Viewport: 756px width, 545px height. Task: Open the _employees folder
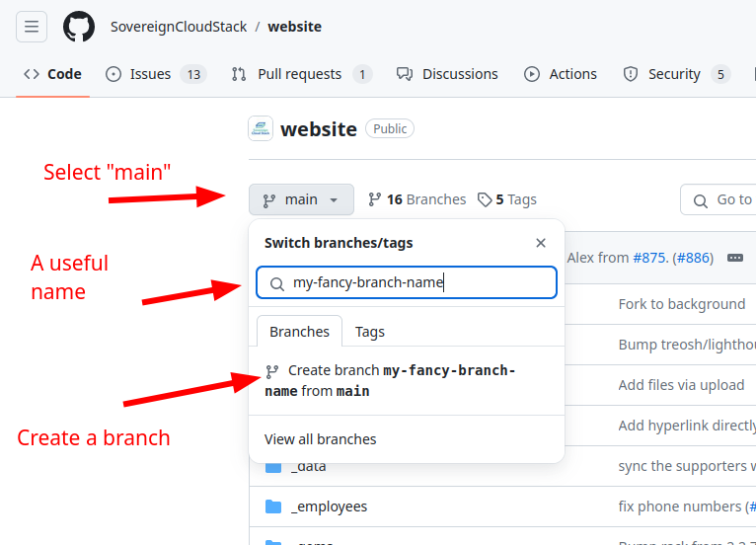point(330,506)
